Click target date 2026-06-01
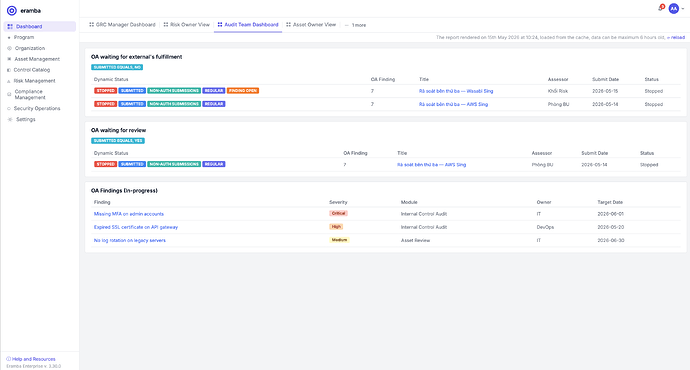Viewport: 690px width, 370px height. click(x=610, y=214)
